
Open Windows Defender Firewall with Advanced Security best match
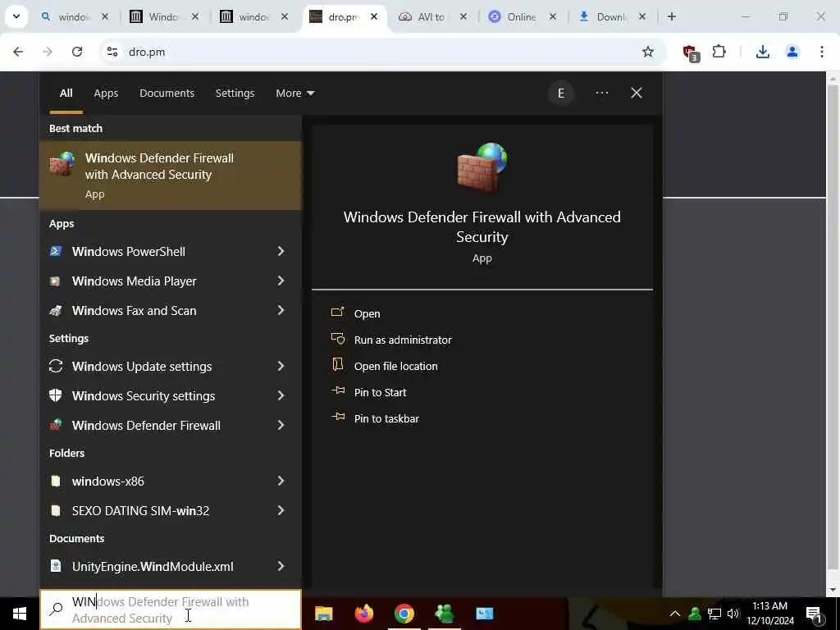coord(171,176)
